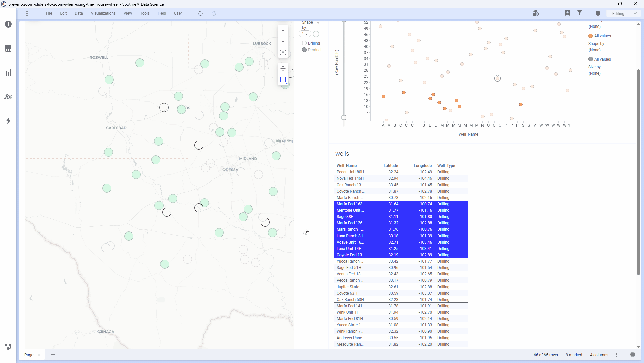Select the rectangle marking mode tool
The image size is (644, 363).
(x=283, y=80)
